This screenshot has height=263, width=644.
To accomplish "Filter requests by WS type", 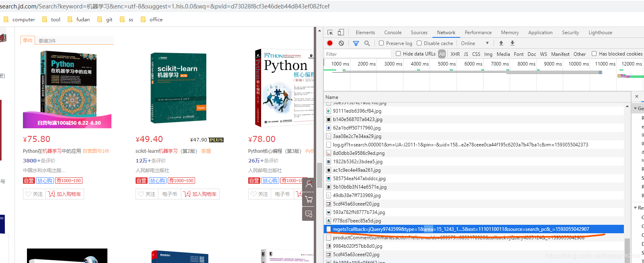I will 543,54.
